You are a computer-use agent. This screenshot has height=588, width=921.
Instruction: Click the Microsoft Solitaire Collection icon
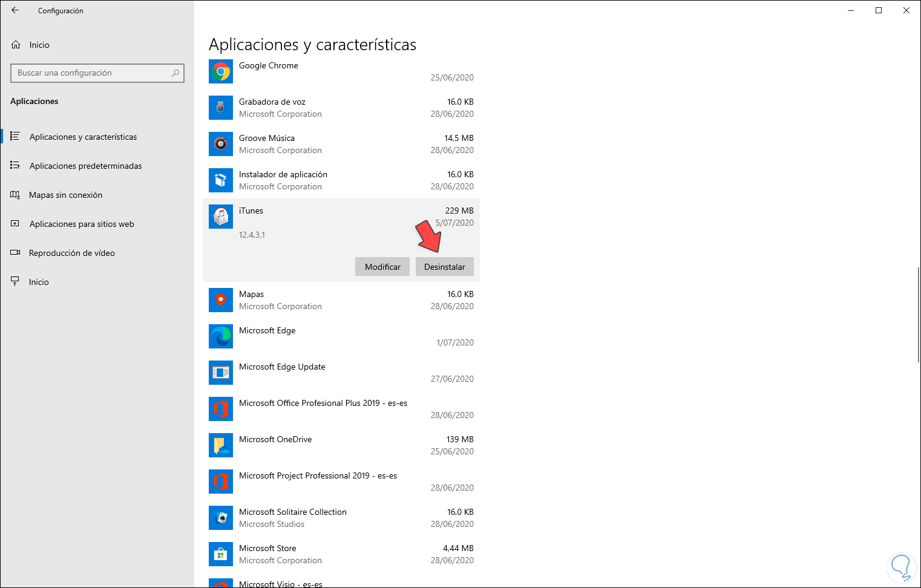221,518
